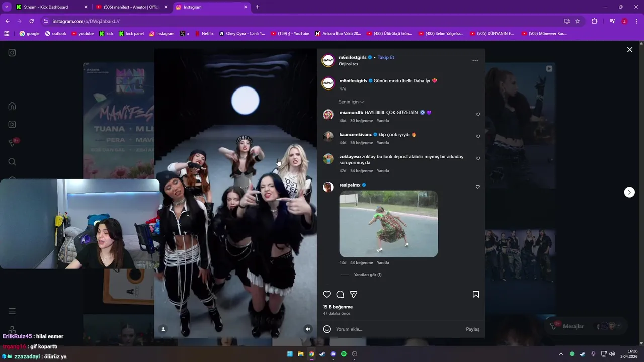This screenshot has width=644, height=362.
Task: Show hidden system tray icons
Action: point(561,354)
